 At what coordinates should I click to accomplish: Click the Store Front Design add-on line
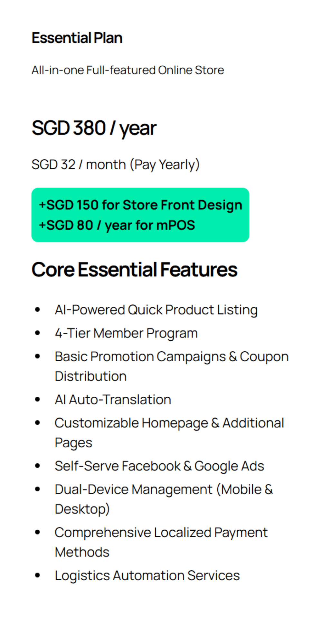point(140,205)
